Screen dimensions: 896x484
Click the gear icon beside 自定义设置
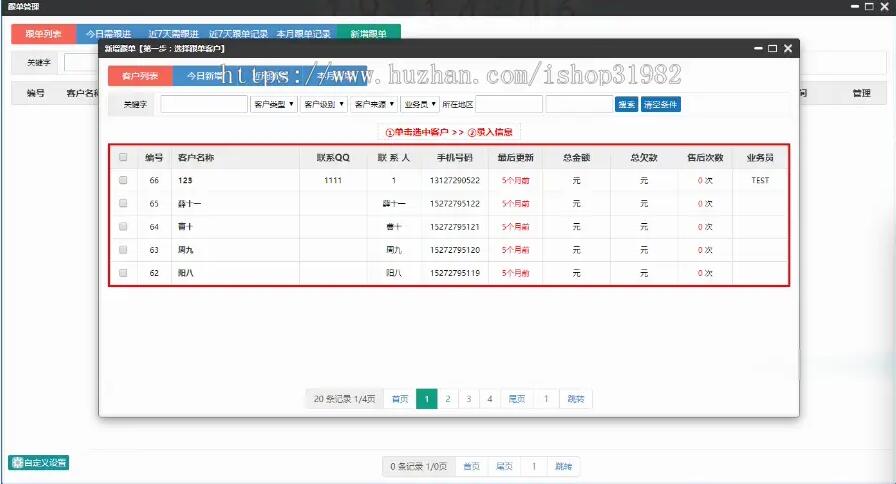pyautogui.click(x=16, y=463)
